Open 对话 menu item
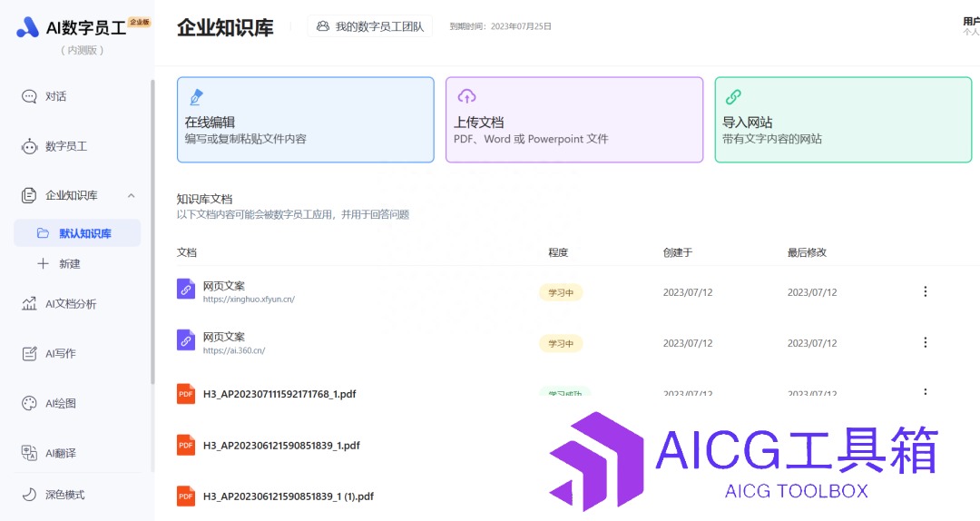The width and height of the screenshot is (980, 521). tap(55, 96)
